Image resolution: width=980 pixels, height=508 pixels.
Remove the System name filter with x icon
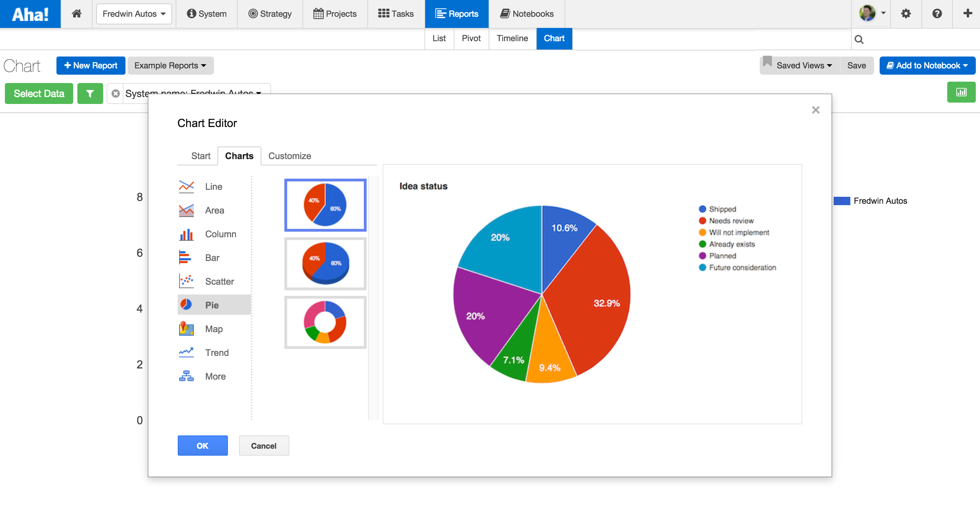click(116, 93)
